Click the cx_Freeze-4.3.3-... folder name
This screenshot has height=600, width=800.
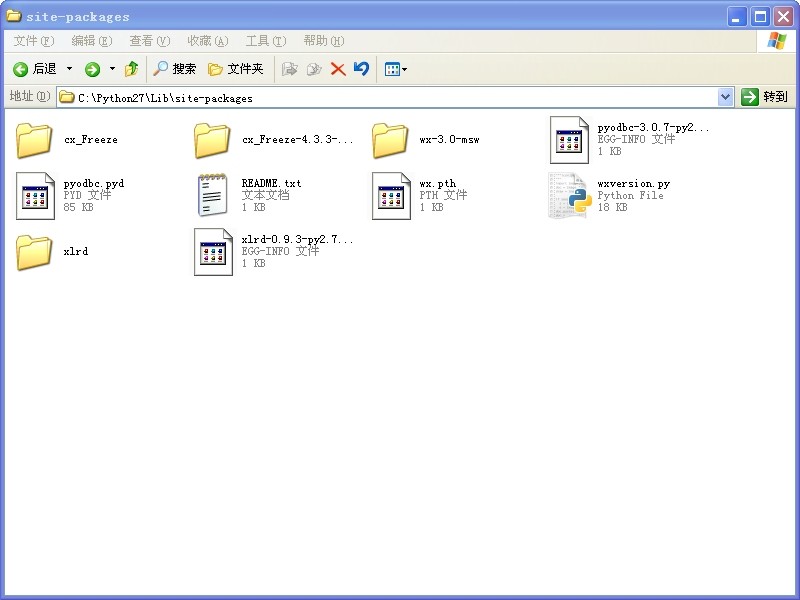(x=297, y=139)
